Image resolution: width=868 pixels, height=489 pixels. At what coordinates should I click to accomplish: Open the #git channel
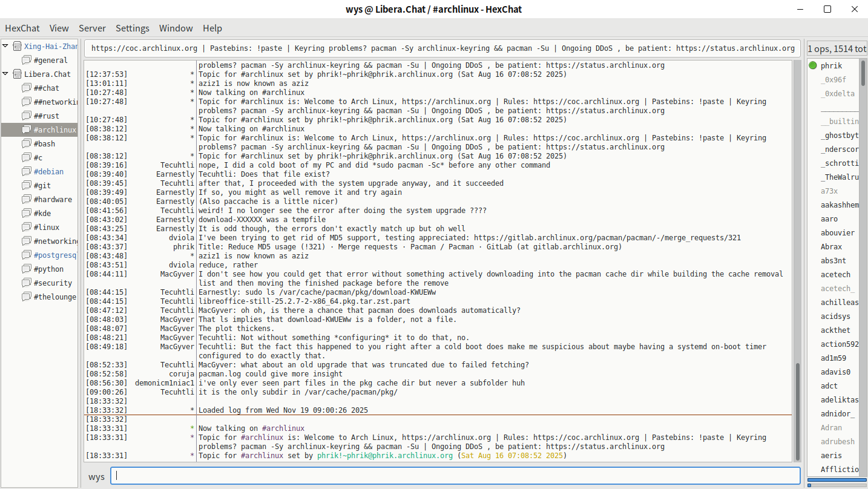point(42,186)
